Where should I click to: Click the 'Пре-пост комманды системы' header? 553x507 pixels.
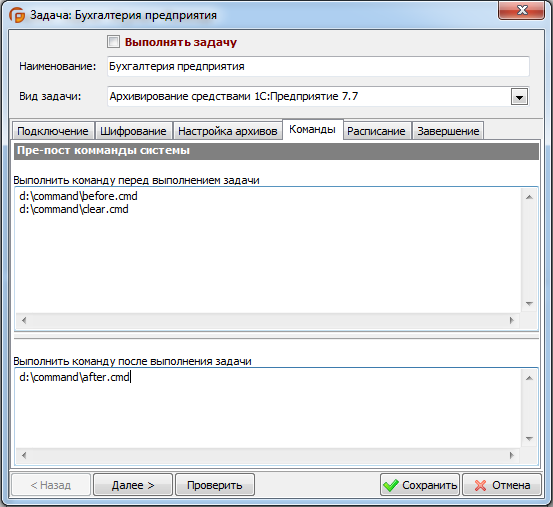(276, 151)
